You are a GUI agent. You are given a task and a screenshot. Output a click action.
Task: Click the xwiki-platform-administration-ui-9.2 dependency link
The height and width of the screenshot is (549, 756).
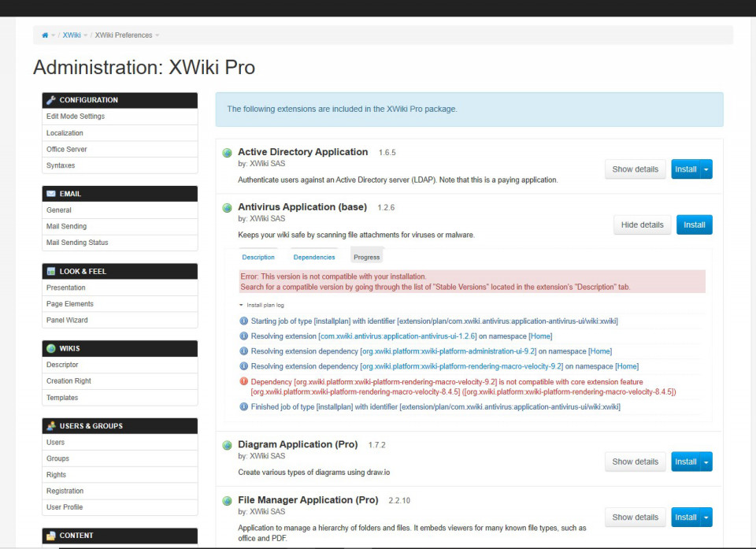coord(448,351)
